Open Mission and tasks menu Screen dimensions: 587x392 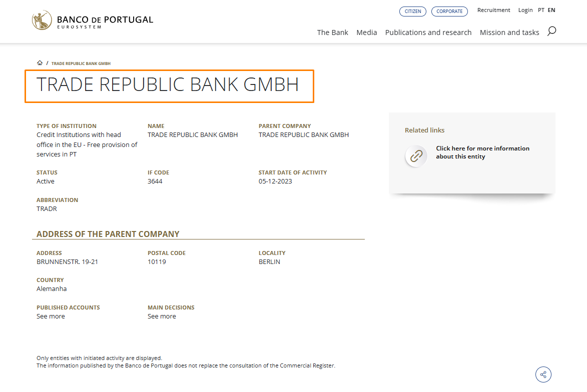point(509,32)
